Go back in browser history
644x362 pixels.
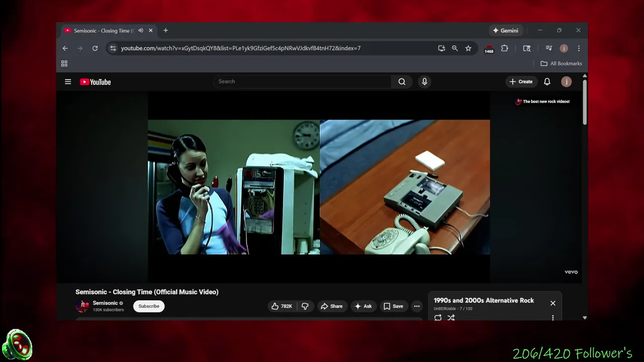(x=65, y=48)
